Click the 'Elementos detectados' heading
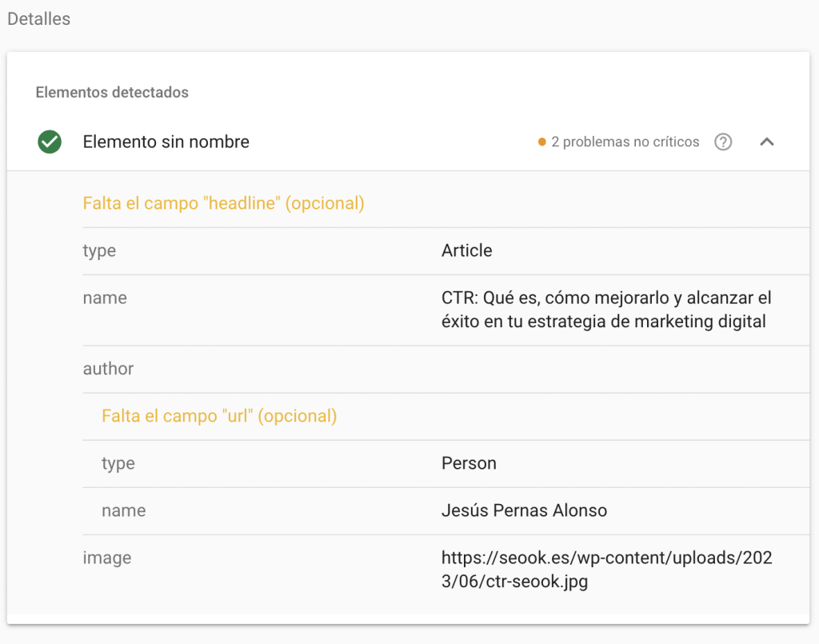This screenshot has height=644, width=819. coord(112,93)
